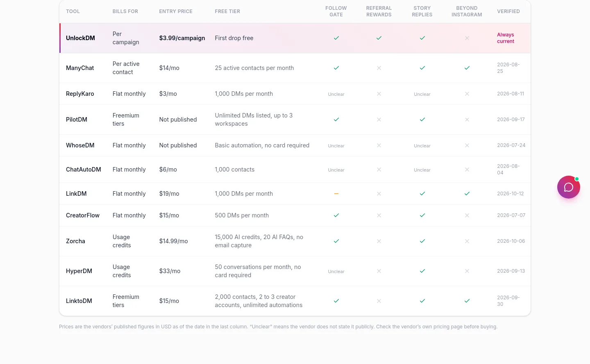Click ManyChat's Referral Rewards cross mark
Screen dimensions: 590x364
point(379,68)
